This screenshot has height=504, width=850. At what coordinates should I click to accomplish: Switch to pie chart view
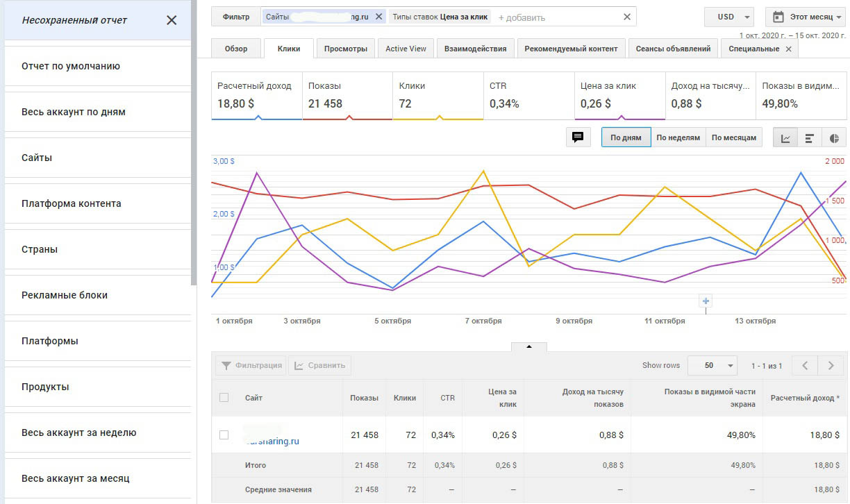click(x=834, y=138)
